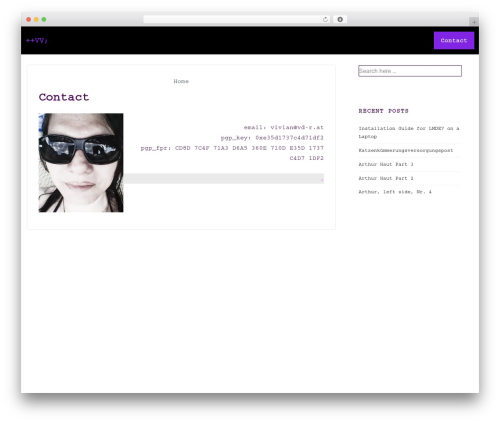This screenshot has width=500, height=423.
Task: Open the Katzenkümmerungsversorgungspost link
Action: click(406, 150)
